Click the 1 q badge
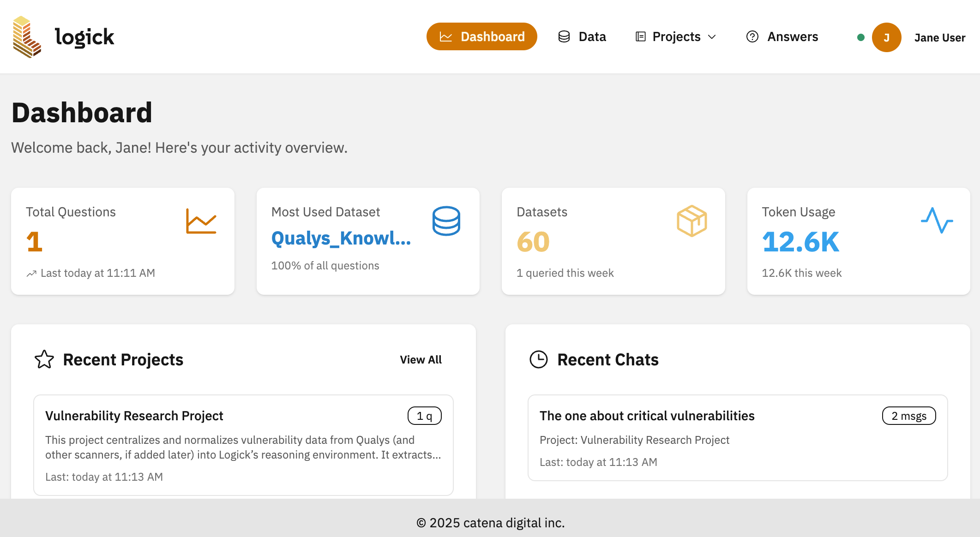The width and height of the screenshot is (980, 537). pyautogui.click(x=424, y=416)
